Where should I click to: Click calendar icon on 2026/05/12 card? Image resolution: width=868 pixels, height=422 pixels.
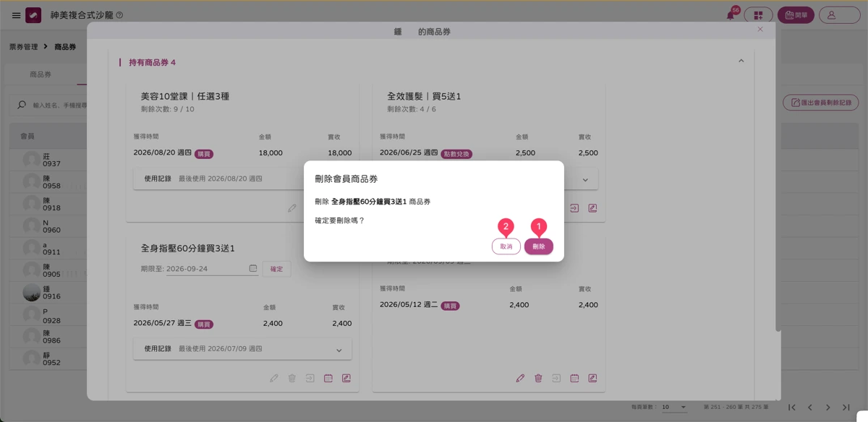pos(574,378)
